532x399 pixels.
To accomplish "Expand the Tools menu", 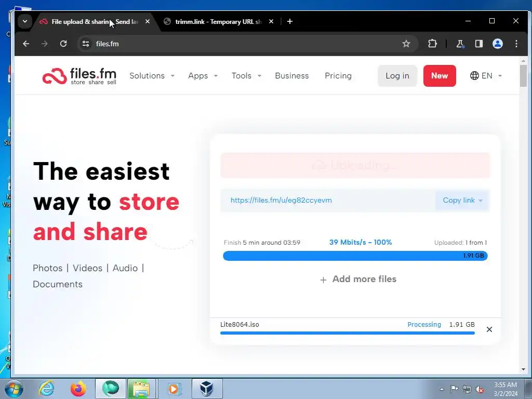I will pyautogui.click(x=247, y=76).
